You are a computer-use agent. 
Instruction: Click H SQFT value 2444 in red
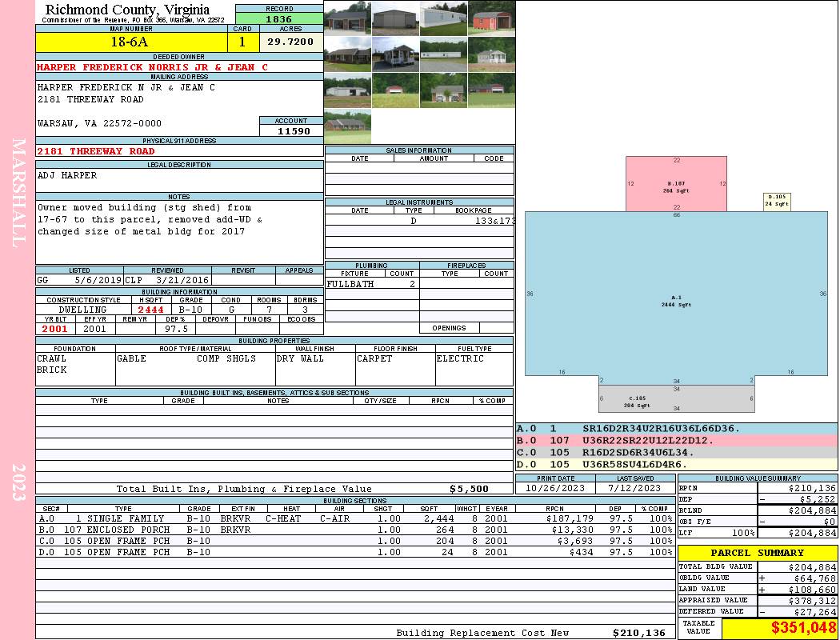[151, 310]
